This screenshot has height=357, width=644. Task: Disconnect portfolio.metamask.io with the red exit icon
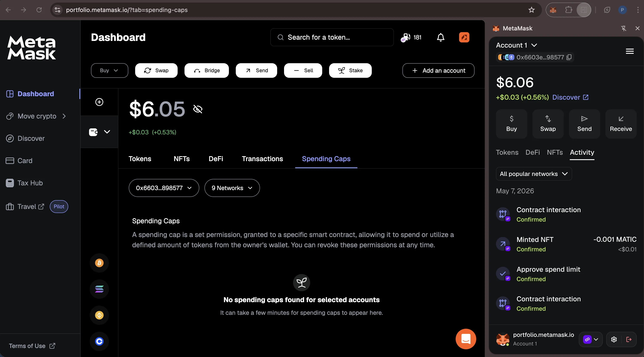tap(629, 339)
